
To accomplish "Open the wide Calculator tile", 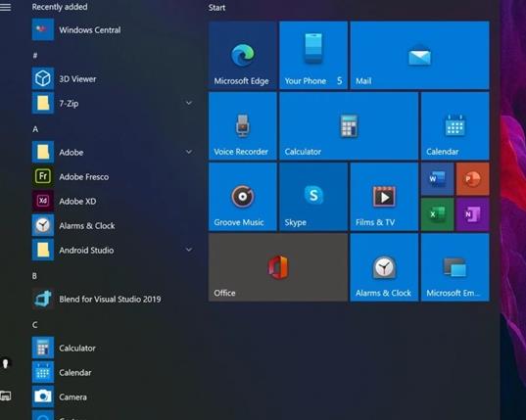I will tap(349, 126).
